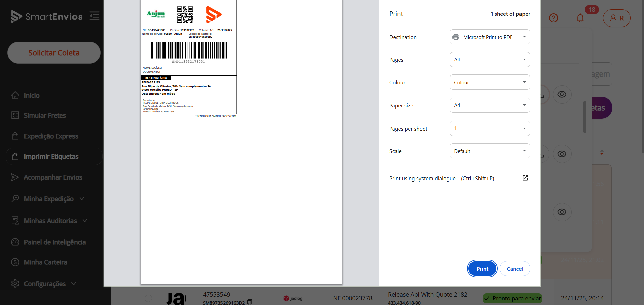The width and height of the screenshot is (644, 305).
Task: Toggle the second eye visibility icon
Action: pyautogui.click(x=562, y=154)
